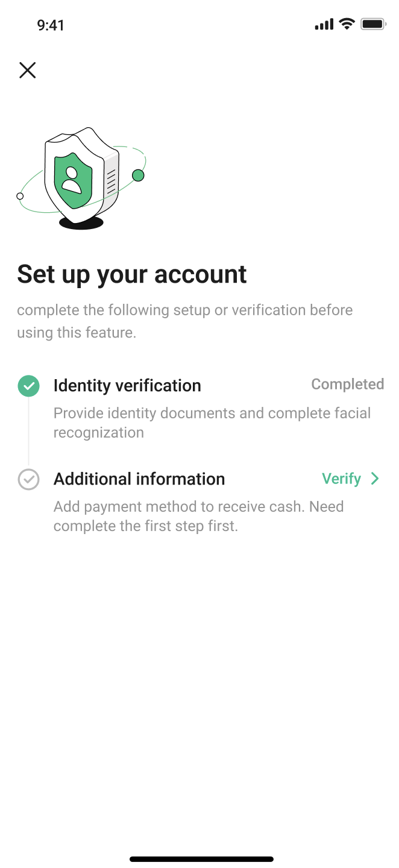Tap the cellular signal bars icon

point(324,25)
